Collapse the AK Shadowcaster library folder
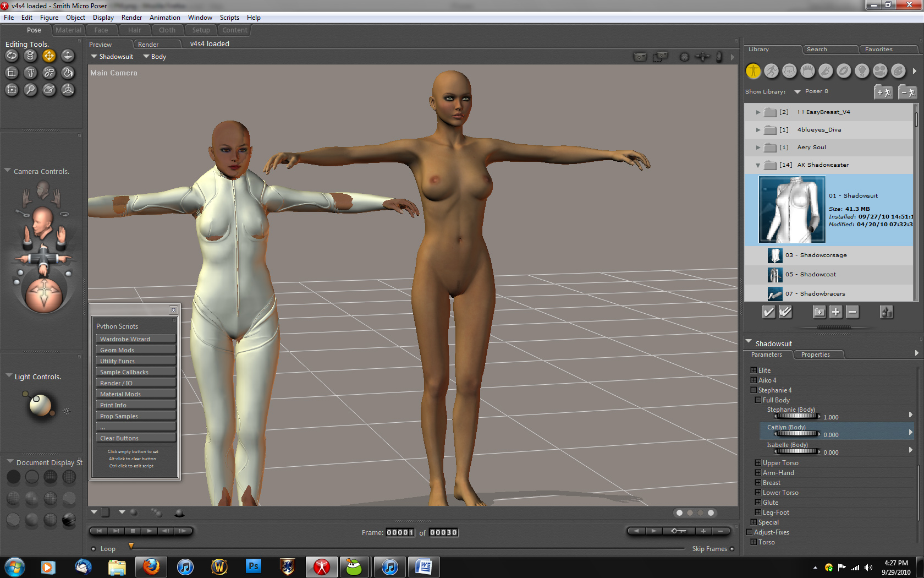924x578 pixels. pos(758,165)
